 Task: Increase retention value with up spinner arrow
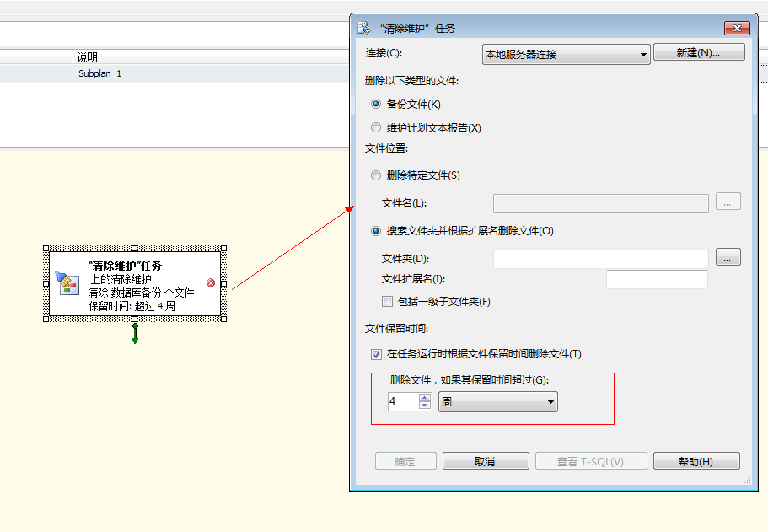pyautogui.click(x=425, y=397)
